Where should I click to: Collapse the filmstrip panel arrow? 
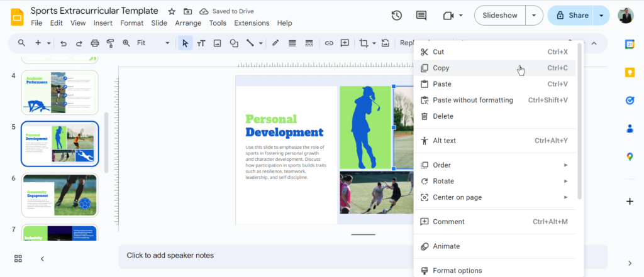coord(42,259)
